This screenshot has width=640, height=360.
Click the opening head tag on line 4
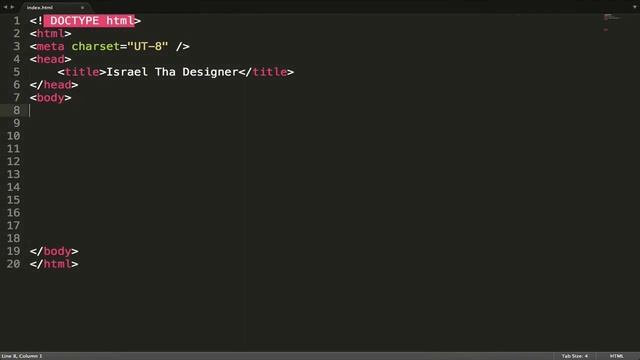[51, 59]
